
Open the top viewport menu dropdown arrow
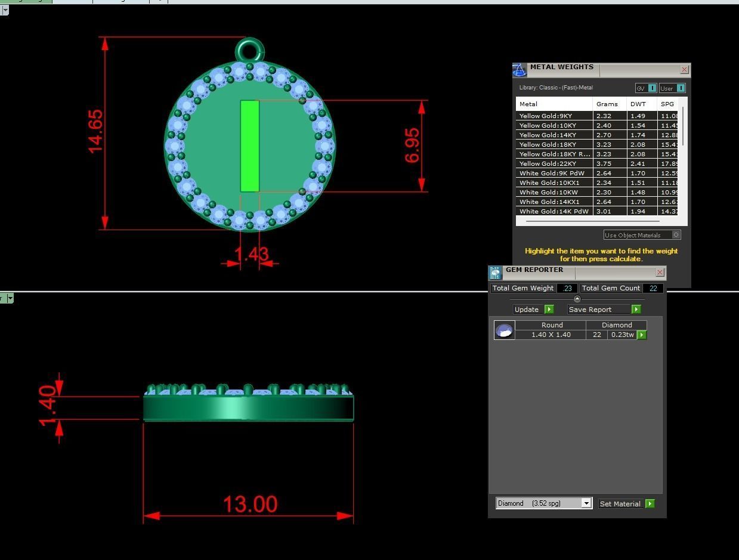click(5, 10)
